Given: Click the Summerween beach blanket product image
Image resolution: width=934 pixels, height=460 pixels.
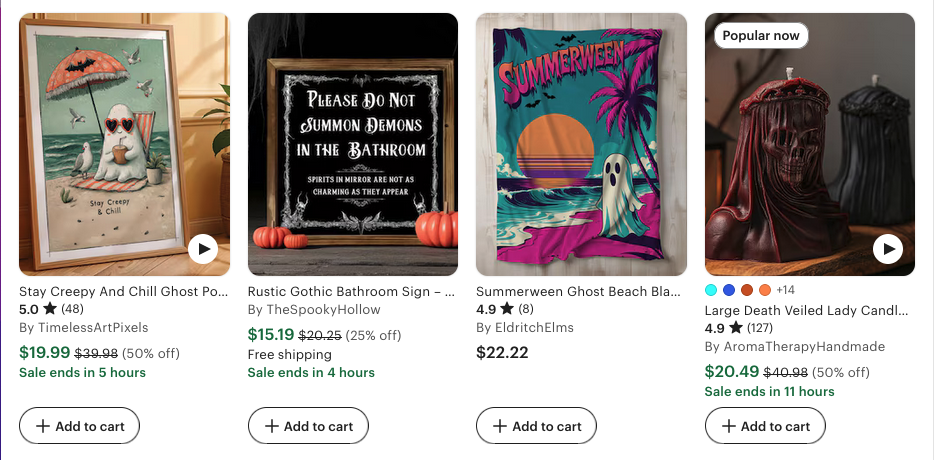Looking at the screenshot, I should [x=581, y=144].
